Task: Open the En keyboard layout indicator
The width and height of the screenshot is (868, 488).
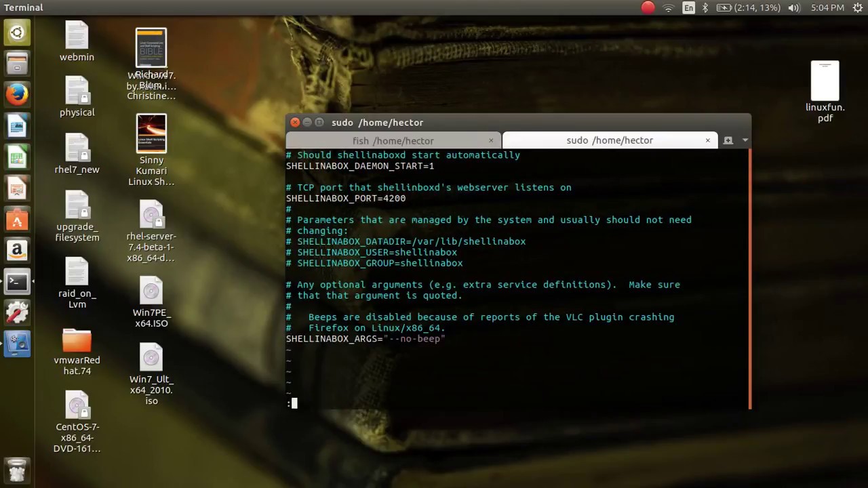Action: click(688, 7)
